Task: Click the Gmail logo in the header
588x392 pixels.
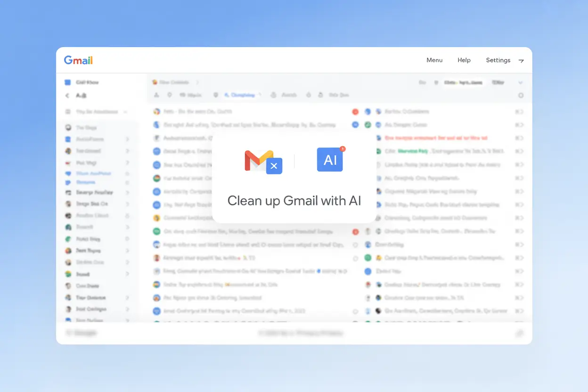Action: click(78, 60)
